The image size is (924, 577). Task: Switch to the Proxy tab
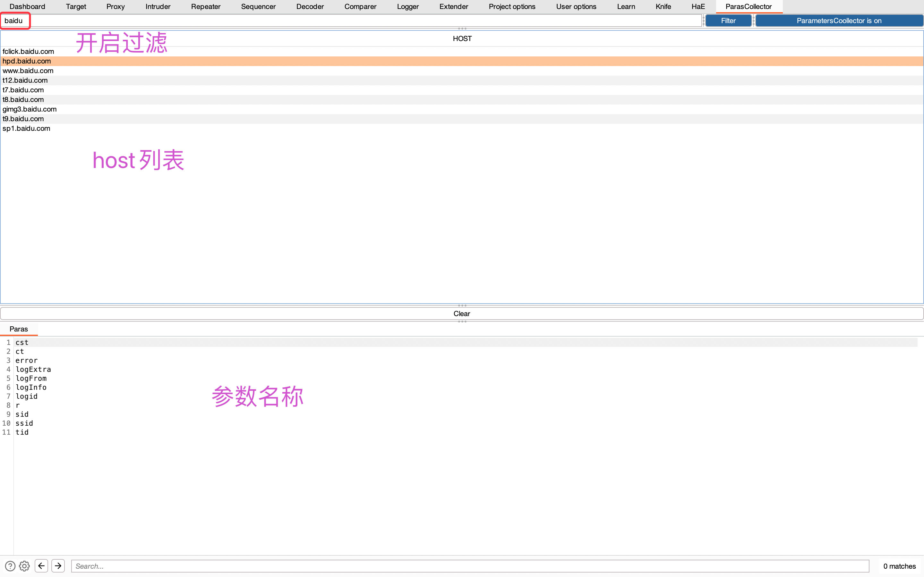[x=115, y=6]
